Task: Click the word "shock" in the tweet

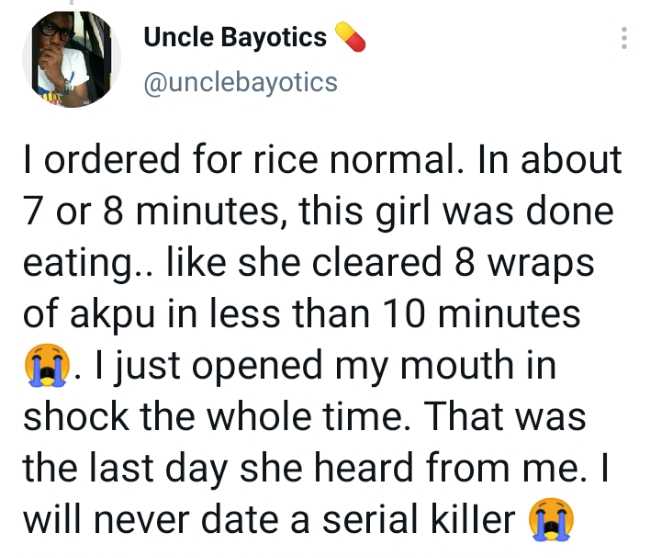Action: coord(79,419)
